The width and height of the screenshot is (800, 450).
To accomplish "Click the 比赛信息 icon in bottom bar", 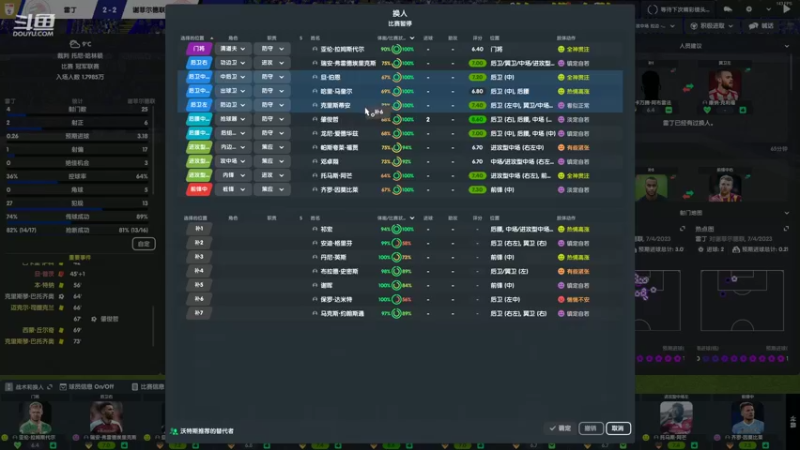I will (135, 387).
